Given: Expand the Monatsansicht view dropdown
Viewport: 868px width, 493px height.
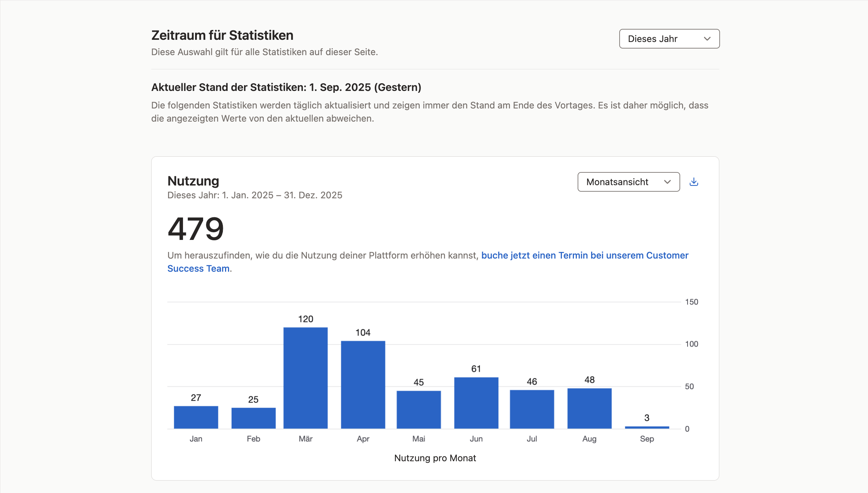Looking at the screenshot, I should click(x=628, y=182).
